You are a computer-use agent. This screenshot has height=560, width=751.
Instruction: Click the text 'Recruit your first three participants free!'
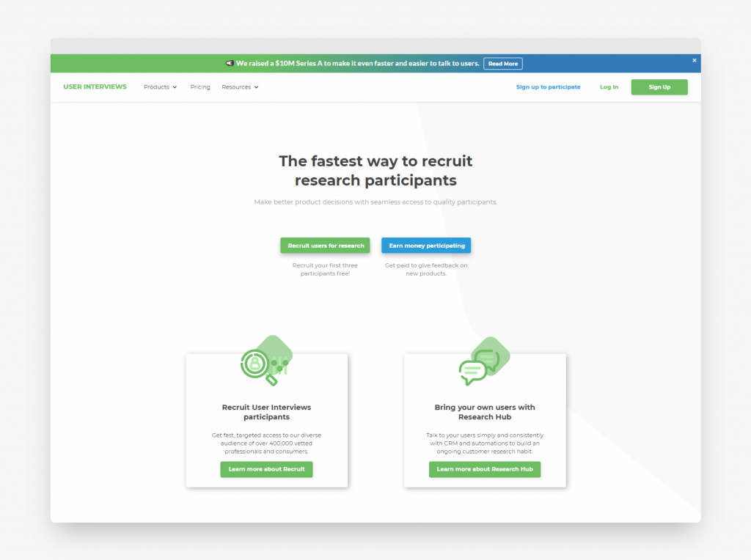(325, 270)
